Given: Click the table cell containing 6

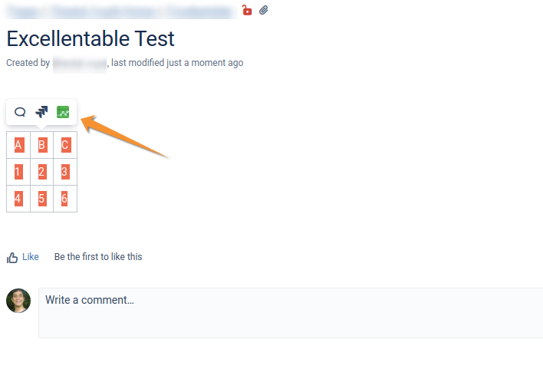Looking at the screenshot, I should click(65, 199).
